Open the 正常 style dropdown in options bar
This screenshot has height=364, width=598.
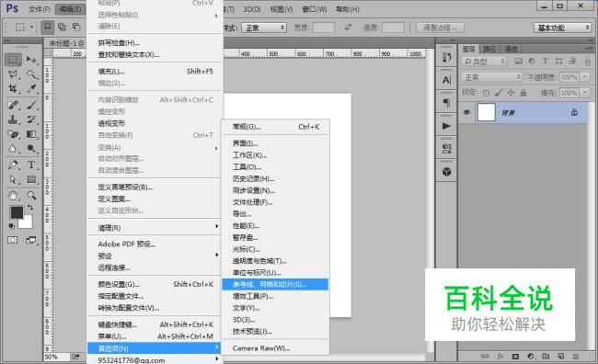(x=264, y=28)
